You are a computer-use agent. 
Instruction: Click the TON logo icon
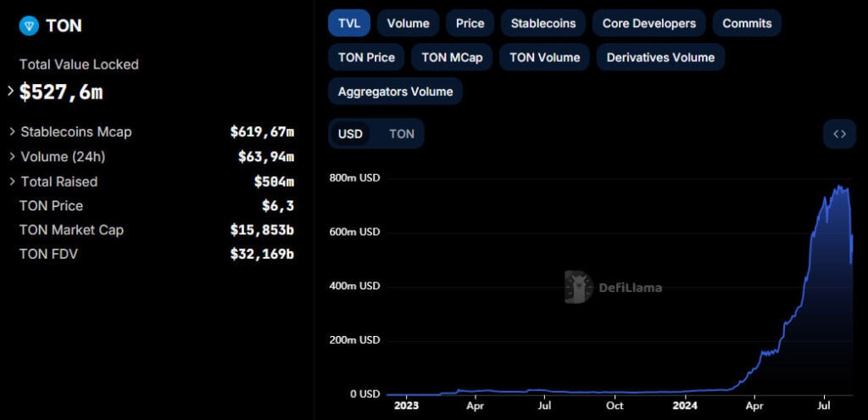click(29, 25)
